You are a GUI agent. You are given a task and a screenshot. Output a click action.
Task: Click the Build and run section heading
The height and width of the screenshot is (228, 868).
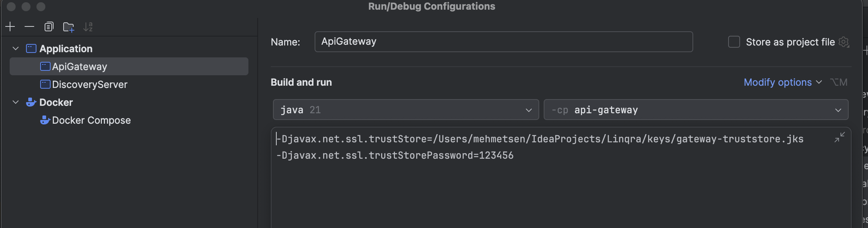(x=301, y=82)
